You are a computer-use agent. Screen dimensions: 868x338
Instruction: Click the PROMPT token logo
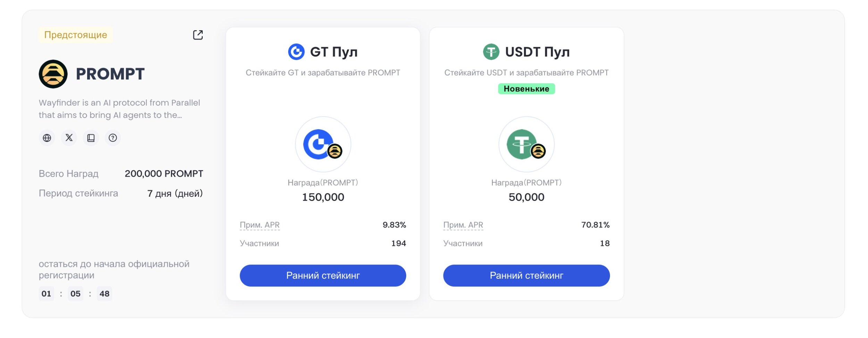tap(53, 74)
